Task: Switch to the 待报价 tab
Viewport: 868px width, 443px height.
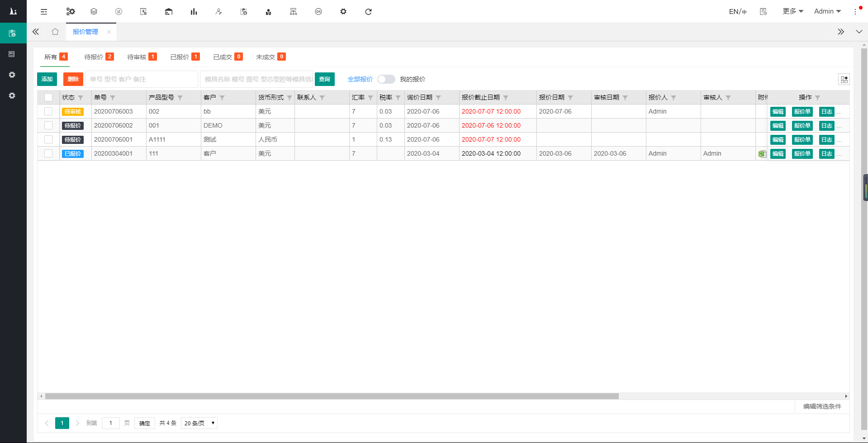Action: point(98,57)
